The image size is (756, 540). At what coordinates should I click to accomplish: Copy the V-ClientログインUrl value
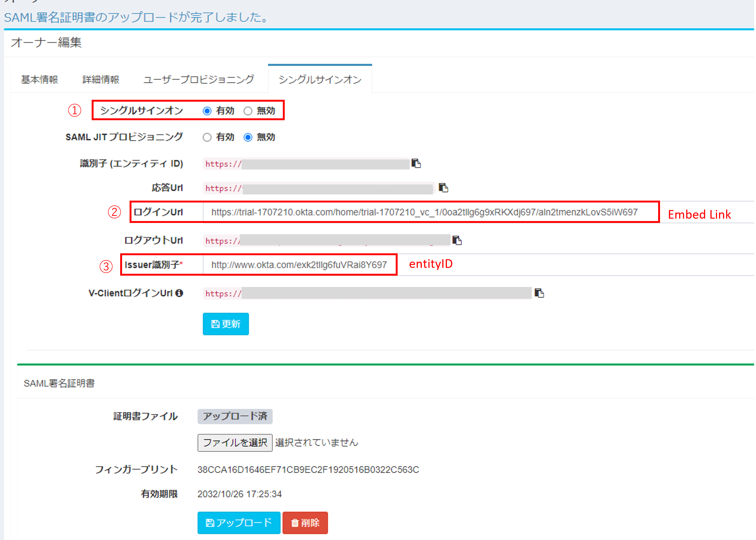click(x=539, y=293)
